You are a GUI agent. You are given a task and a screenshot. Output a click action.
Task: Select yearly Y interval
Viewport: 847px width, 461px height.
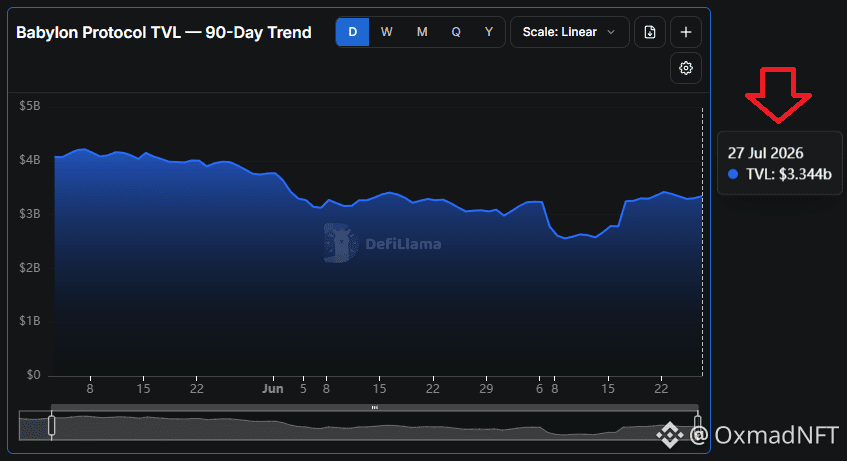[489, 32]
